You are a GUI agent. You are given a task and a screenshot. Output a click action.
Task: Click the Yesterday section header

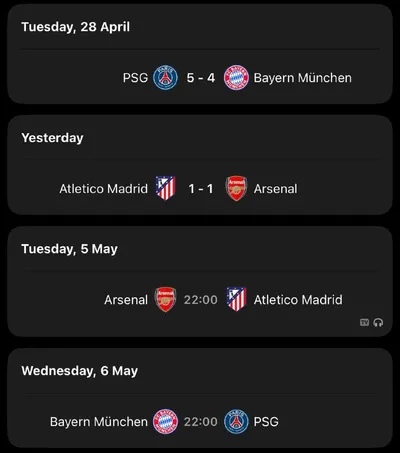52,138
